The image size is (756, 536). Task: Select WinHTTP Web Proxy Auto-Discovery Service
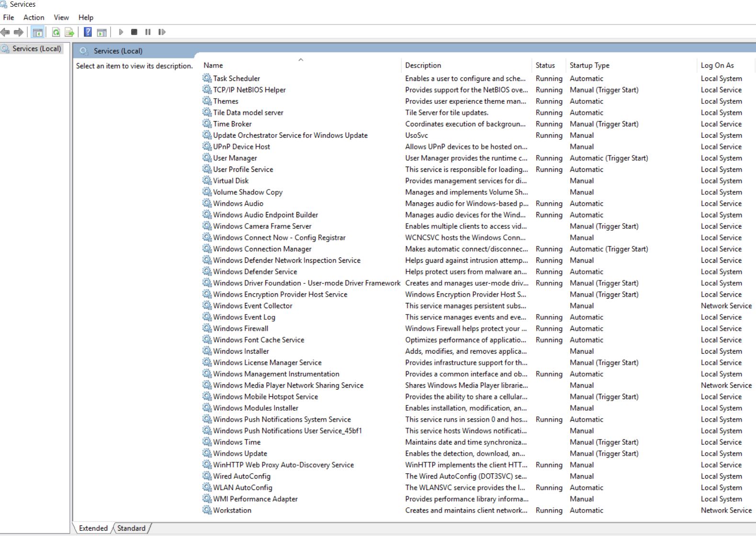pyautogui.click(x=283, y=465)
